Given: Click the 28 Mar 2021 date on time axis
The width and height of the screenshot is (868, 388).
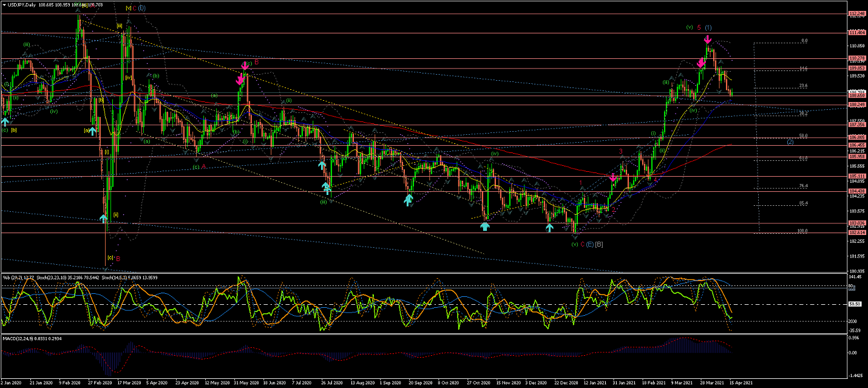Looking at the screenshot, I should (x=711, y=383).
